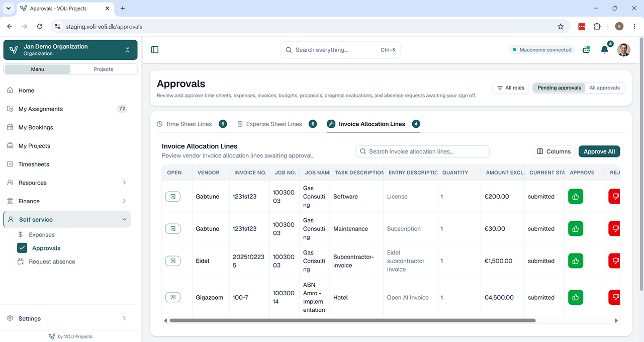Bookmark this page with star icon
Viewport: 644px width, 342px height.
coord(561,26)
